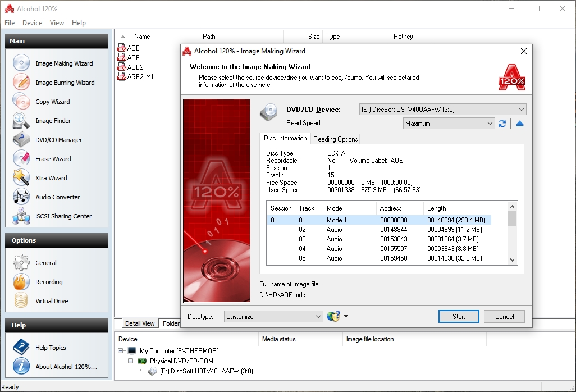This screenshot has width=576, height=392.
Task: Open General options gear icon
Action: click(21, 262)
